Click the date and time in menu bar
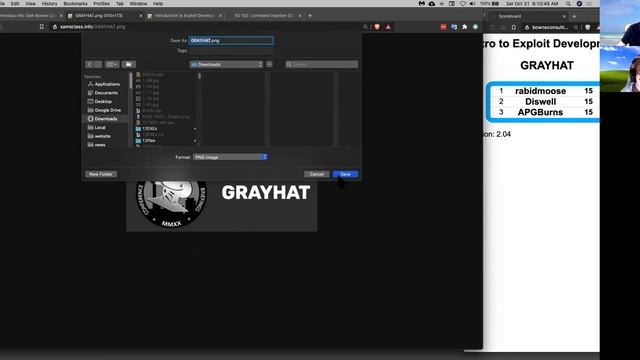Image resolution: width=640 pixels, height=360 pixels. click(x=532, y=3)
